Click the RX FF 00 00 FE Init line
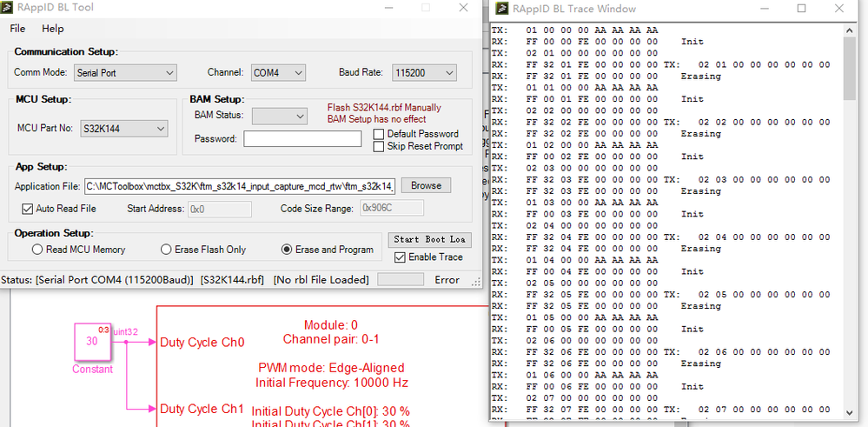This screenshot has height=427, width=868. 598,42
